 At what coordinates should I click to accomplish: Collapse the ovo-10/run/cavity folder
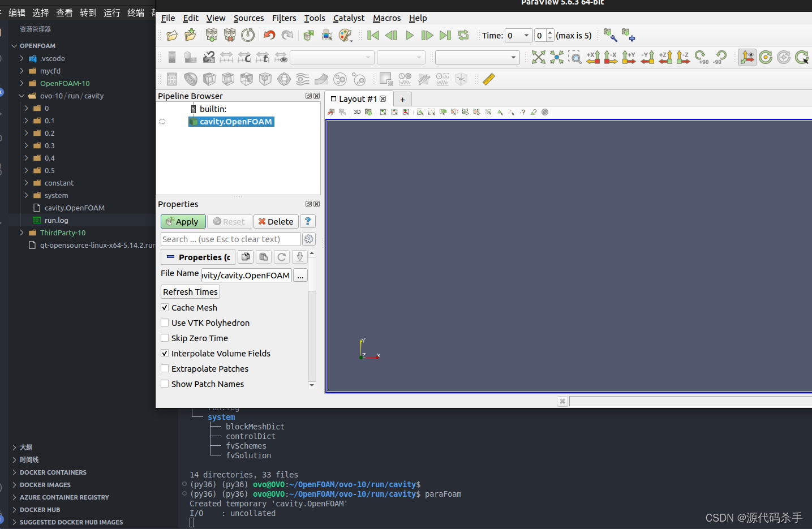tap(22, 96)
